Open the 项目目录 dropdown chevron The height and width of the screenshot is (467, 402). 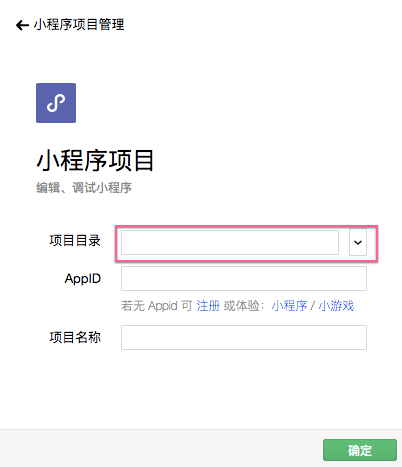click(358, 242)
